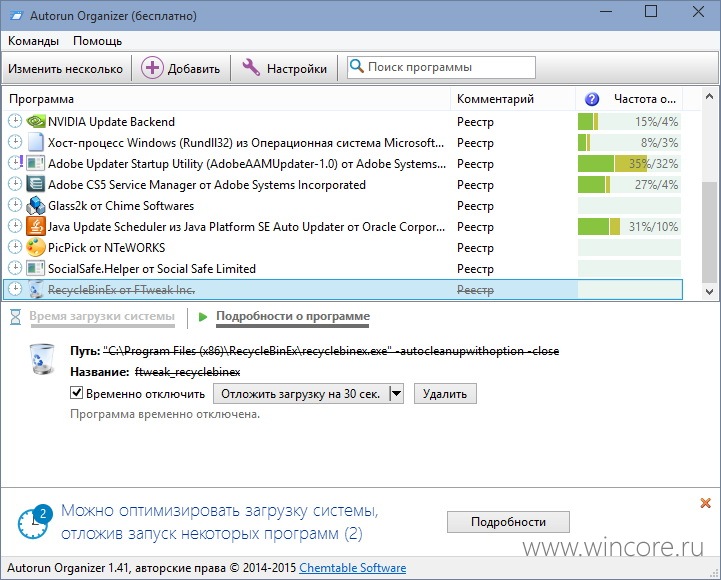The image size is (721, 580).
Task: Click Реестр comment in the NVIDIA row
Action: [x=475, y=122]
